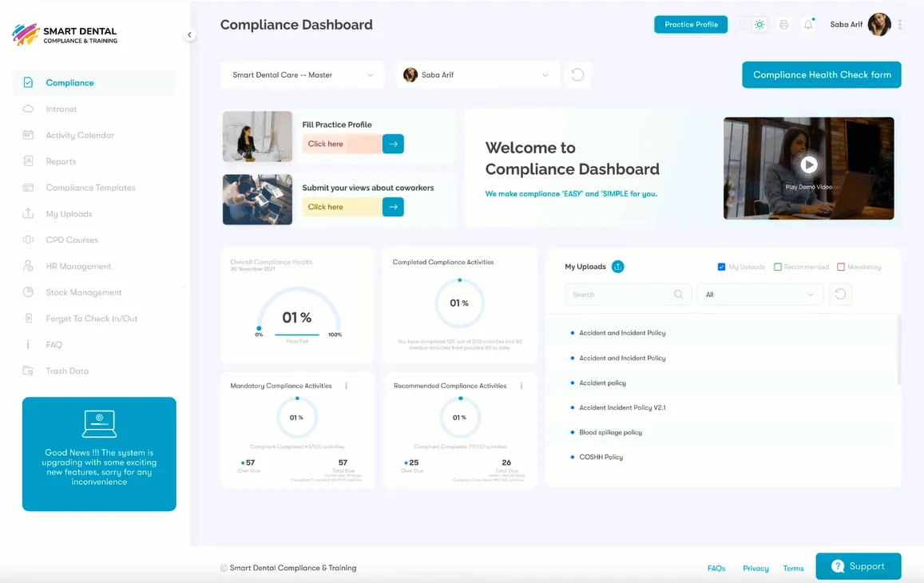
Task: Click the Good News upgrade notice banner
Action: pyautogui.click(x=99, y=454)
